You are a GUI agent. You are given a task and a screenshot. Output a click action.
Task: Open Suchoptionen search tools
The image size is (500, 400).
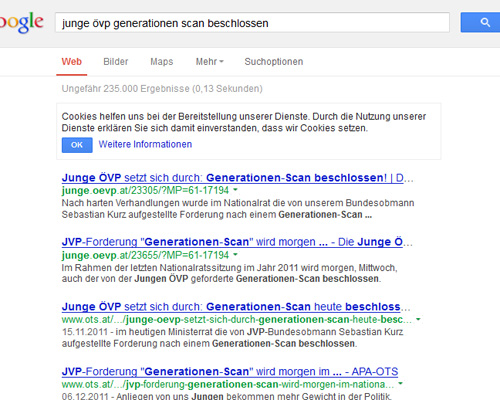point(274,62)
